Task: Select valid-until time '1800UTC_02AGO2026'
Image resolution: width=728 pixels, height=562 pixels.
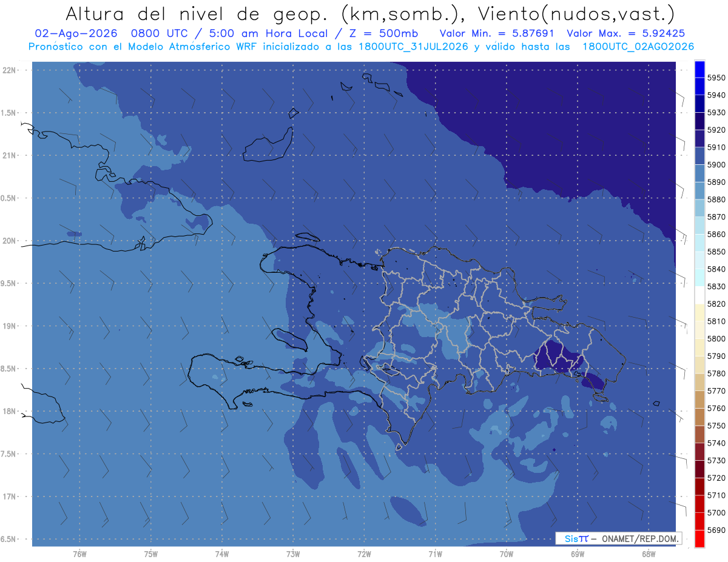Action: pyautogui.click(x=638, y=47)
